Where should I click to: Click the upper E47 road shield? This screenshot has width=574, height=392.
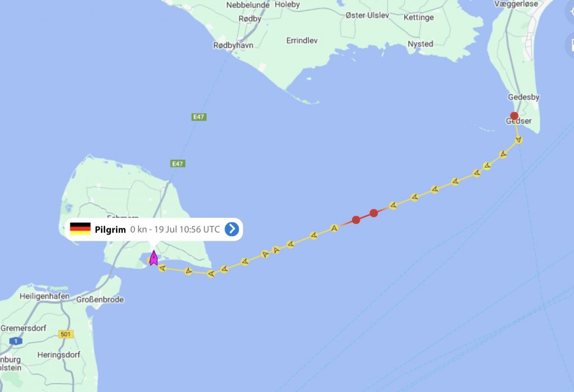pos(199,116)
